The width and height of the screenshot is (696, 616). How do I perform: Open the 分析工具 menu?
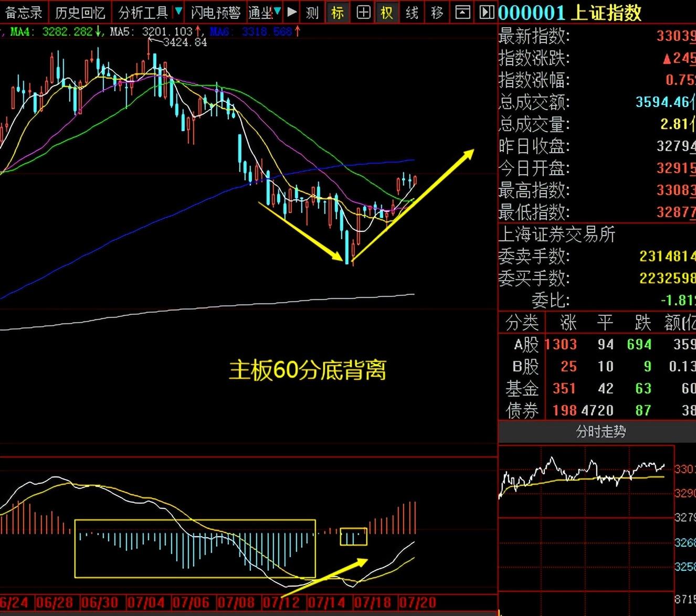[143, 12]
